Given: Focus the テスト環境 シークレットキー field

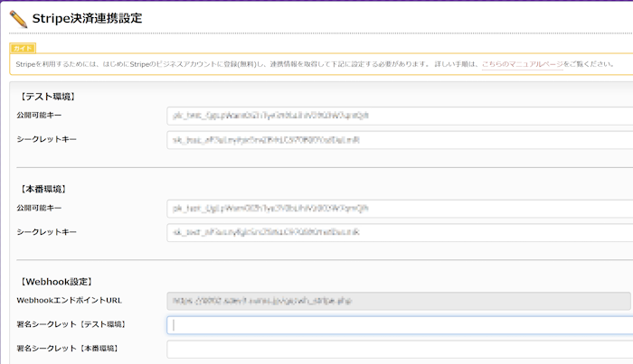Looking at the screenshot, I should click(400, 140).
